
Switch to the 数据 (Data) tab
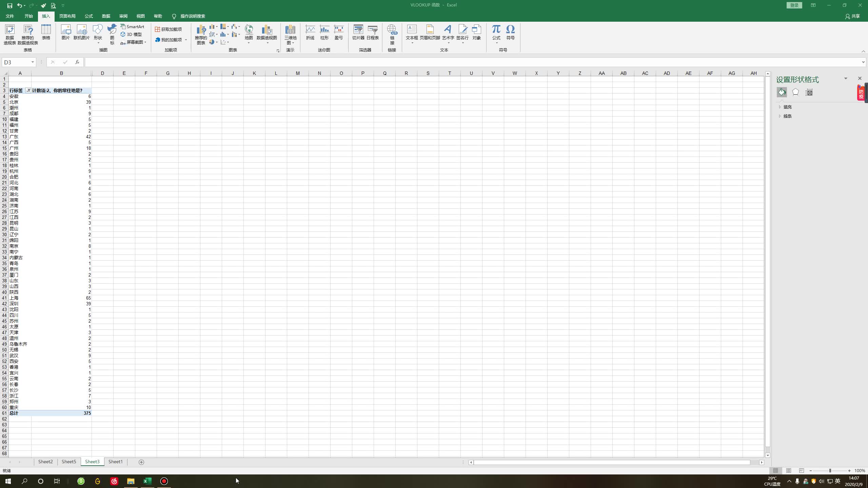tap(106, 16)
